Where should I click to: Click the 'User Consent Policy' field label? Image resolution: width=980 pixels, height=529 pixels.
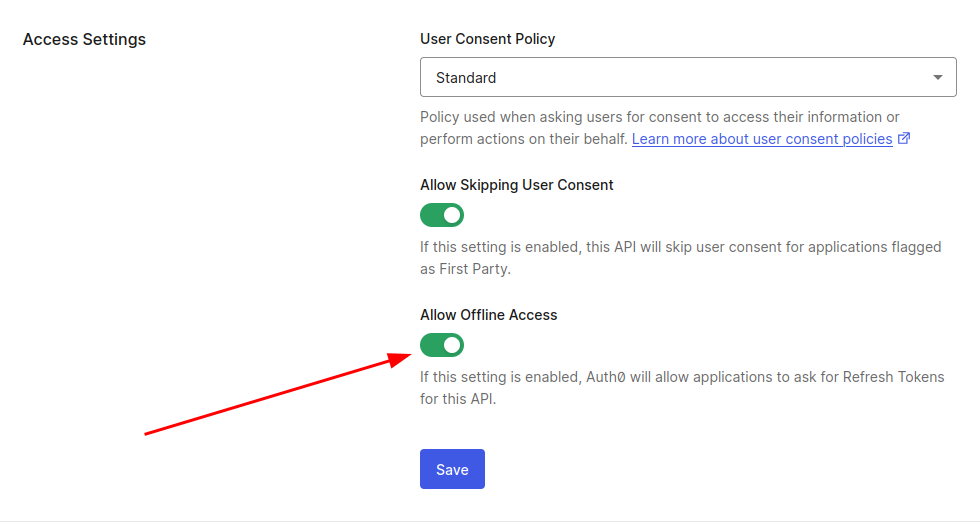click(488, 39)
